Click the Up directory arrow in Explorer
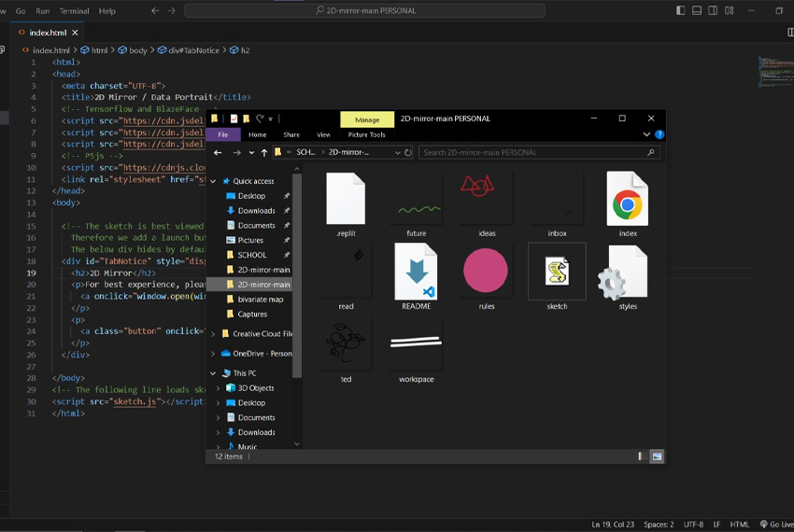Screen dimensions: 794x532 [264, 152]
